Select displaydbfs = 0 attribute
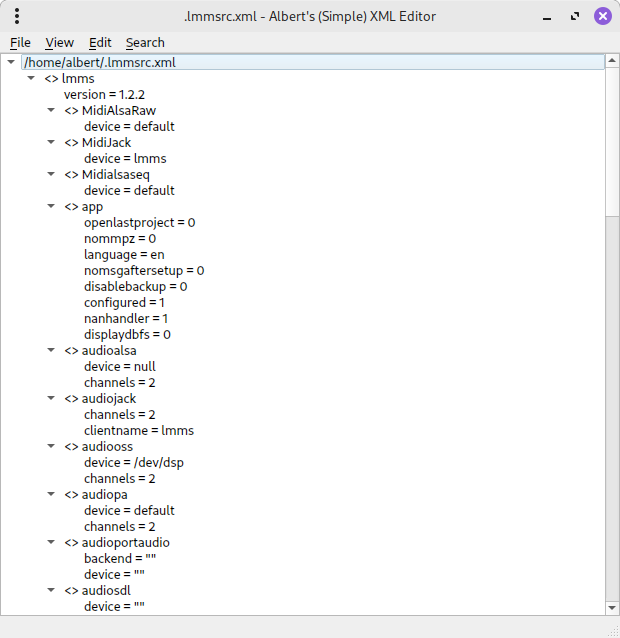Image resolution: width=620 pixels, height=638 pixels. pyautogui.click(x=127, y=334)
